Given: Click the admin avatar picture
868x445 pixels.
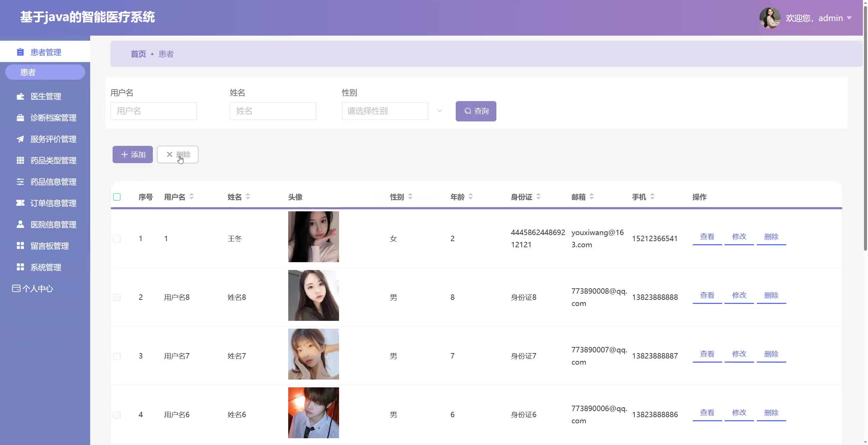Looking at the screenshot, I should point(770,18).
